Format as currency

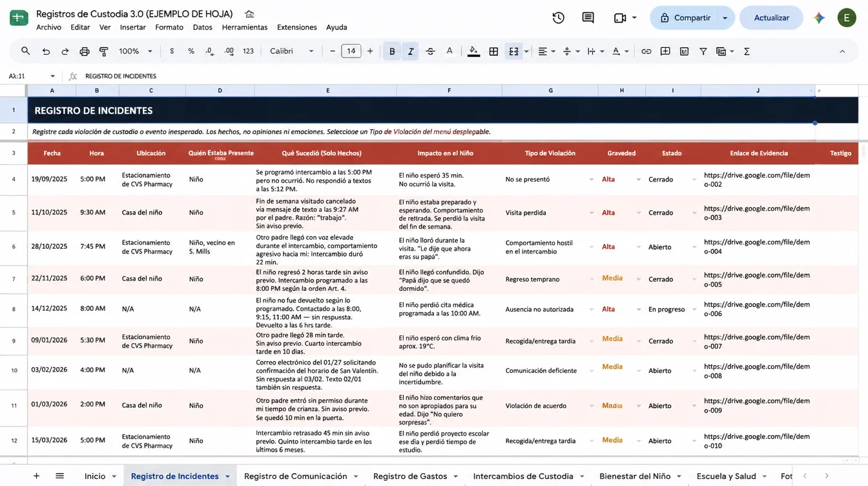[x=172, y=51]
